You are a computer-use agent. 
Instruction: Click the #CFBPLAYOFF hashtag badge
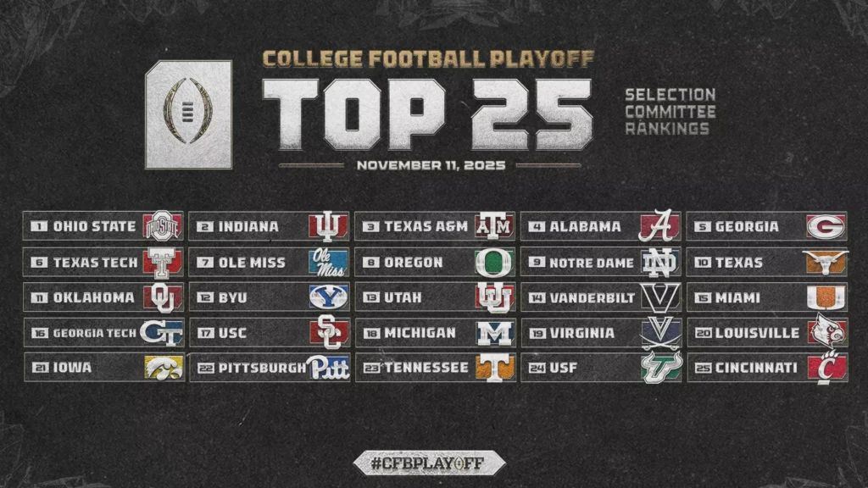pyautogui.click(x=430, y=463)
